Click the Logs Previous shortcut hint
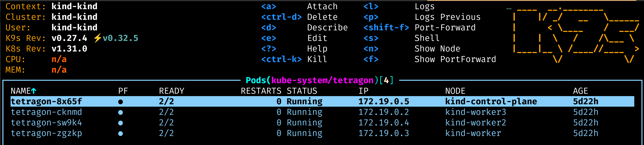The image size is (644, 145). point(447,17)
